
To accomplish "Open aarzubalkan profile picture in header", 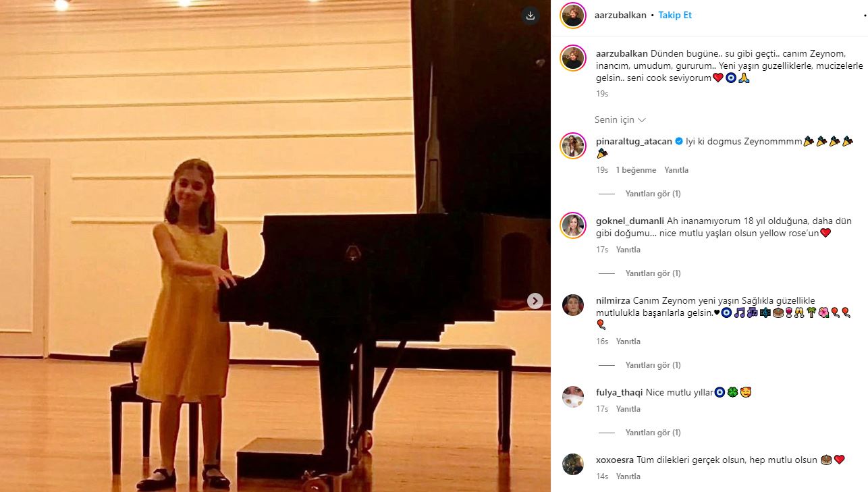I will [x=573, y=16].
